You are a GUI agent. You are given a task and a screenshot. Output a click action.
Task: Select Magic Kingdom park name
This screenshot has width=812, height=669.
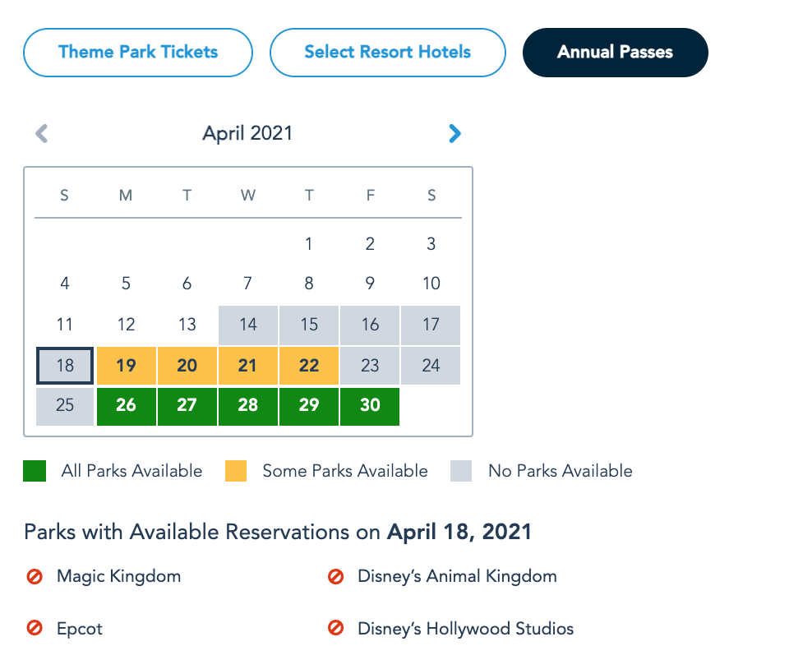[118, 576]
